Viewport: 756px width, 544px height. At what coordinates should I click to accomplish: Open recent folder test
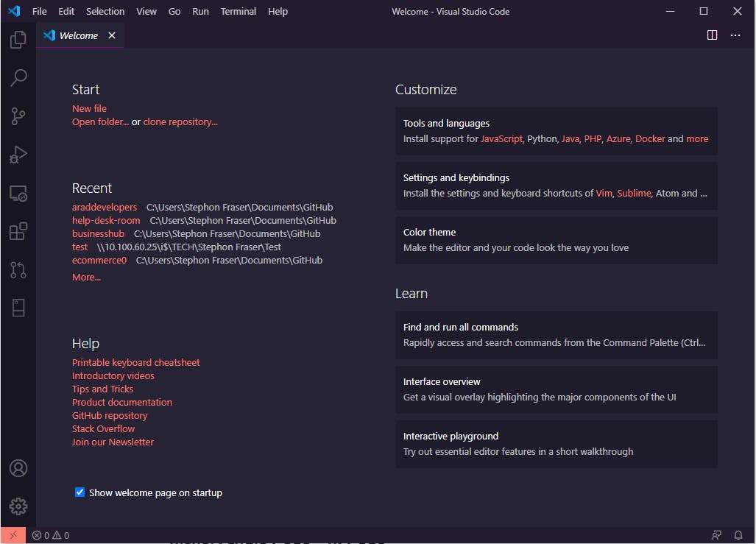click(x=80, y=247)
